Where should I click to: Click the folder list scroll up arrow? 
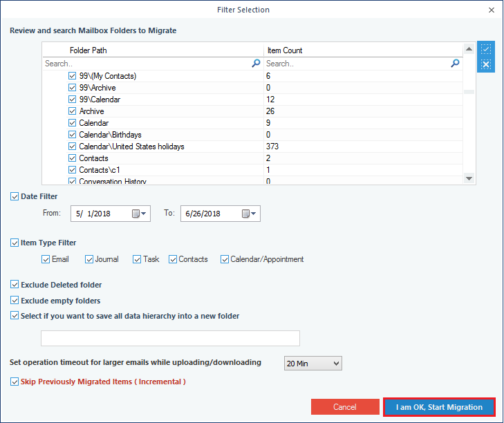[x=469, y=49]
